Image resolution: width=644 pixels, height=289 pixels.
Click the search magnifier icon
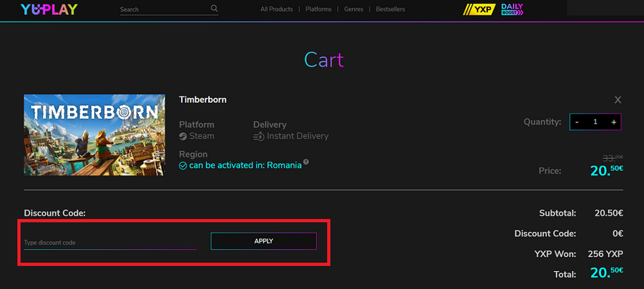[x=214, y=9]
